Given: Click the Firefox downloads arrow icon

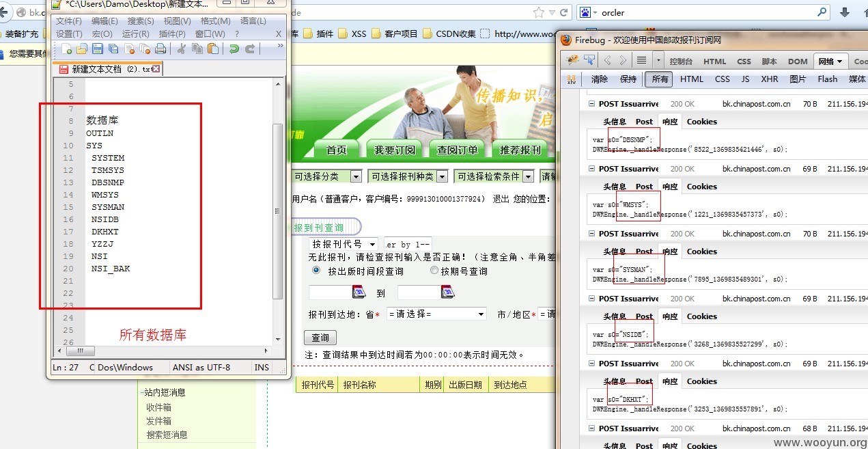Looking at the screenshot, I should tap(845, 12).
